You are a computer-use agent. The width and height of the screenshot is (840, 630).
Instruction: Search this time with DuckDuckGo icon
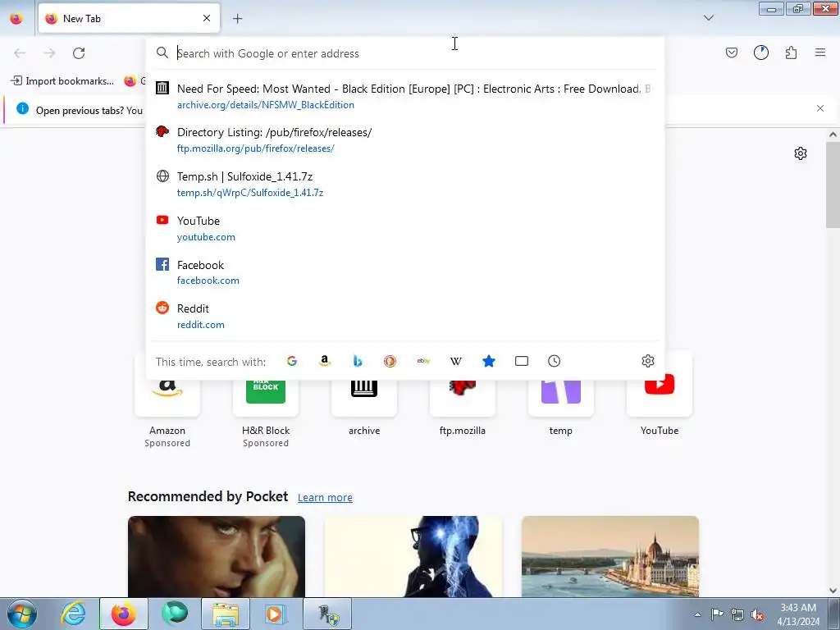coord(390,361)
